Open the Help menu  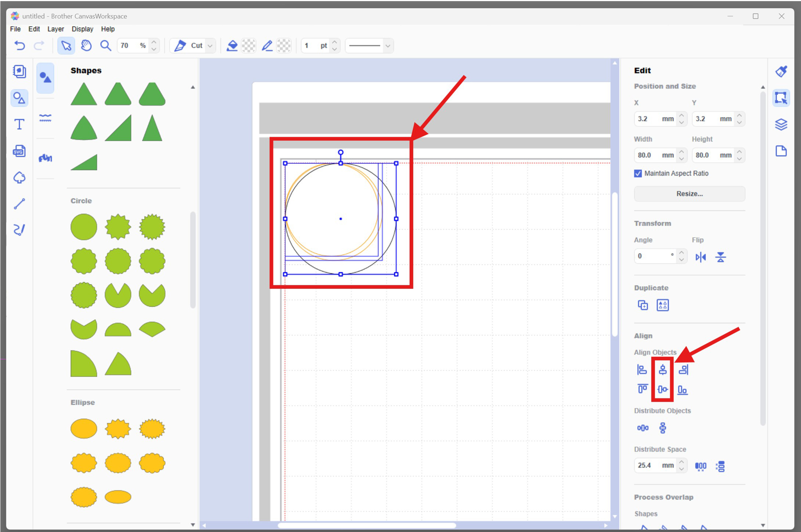pos(108,29)
